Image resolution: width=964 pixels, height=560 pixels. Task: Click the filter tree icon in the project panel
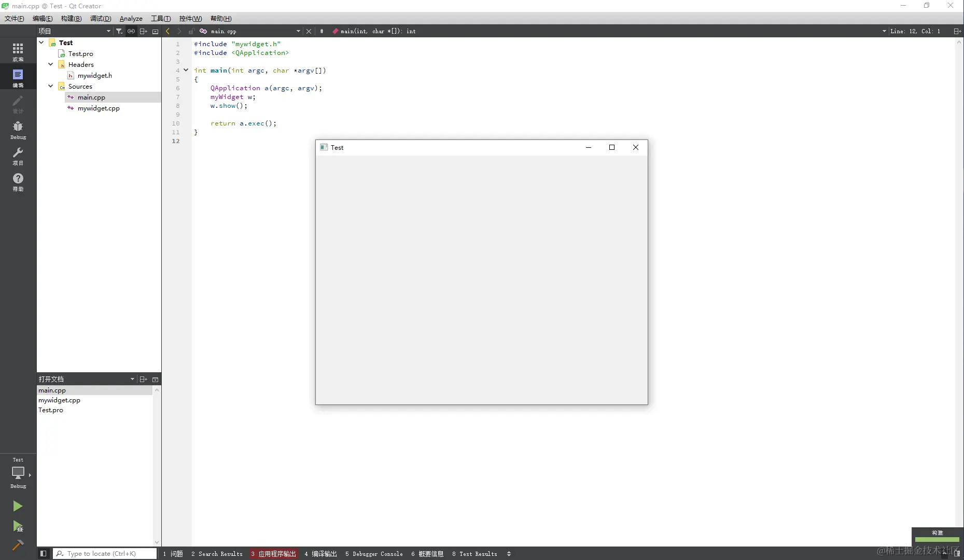coord(119,31)
